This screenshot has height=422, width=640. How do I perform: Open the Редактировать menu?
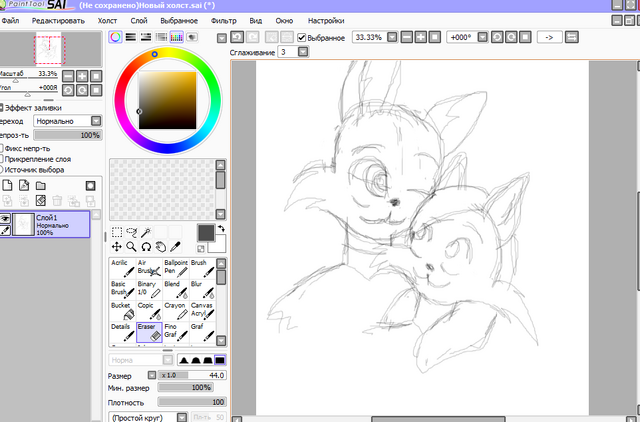point(58,20)
